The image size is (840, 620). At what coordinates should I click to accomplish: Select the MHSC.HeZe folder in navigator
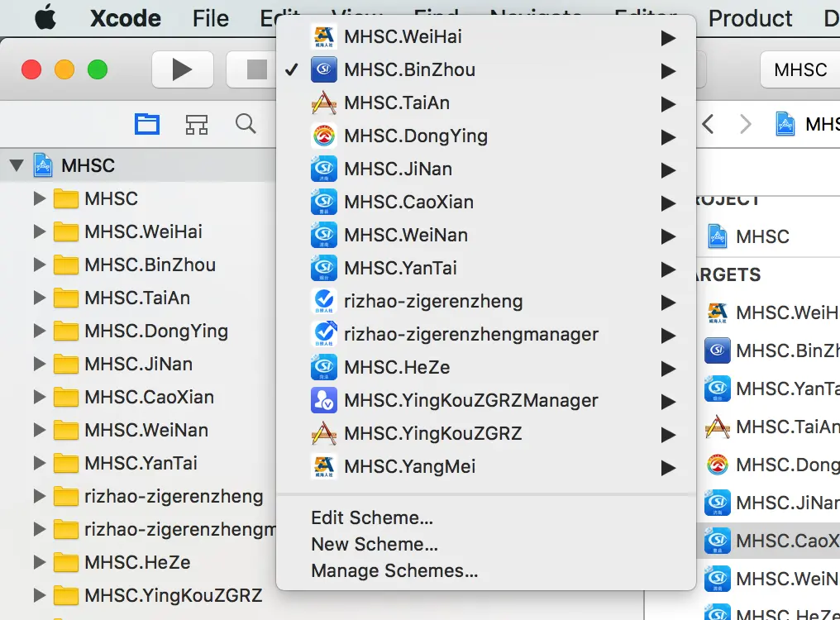click(137, 563)
